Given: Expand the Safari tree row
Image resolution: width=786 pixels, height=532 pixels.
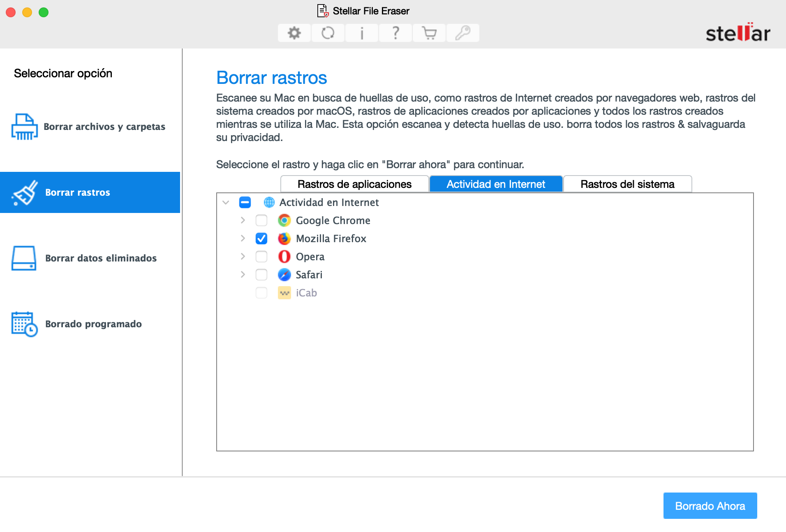Looking at the screenshot, I should [x=243, y=275].
